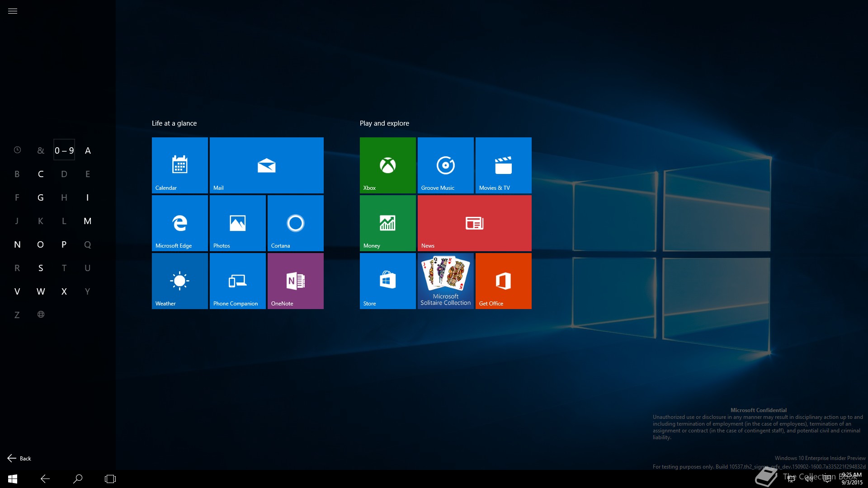Open the Cortana tile
Viewport: 868px width, 488px height.
click(x=296, y=223)
